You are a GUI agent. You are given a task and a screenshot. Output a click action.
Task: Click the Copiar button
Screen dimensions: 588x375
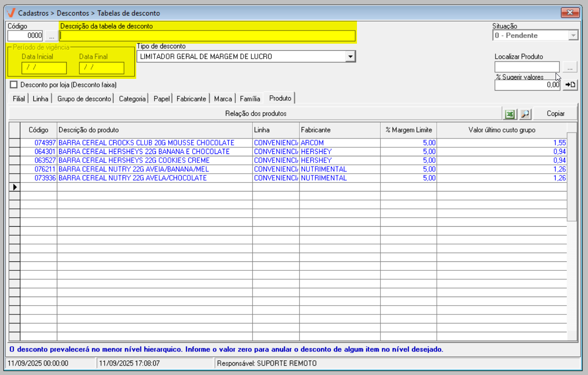(556, 114)
